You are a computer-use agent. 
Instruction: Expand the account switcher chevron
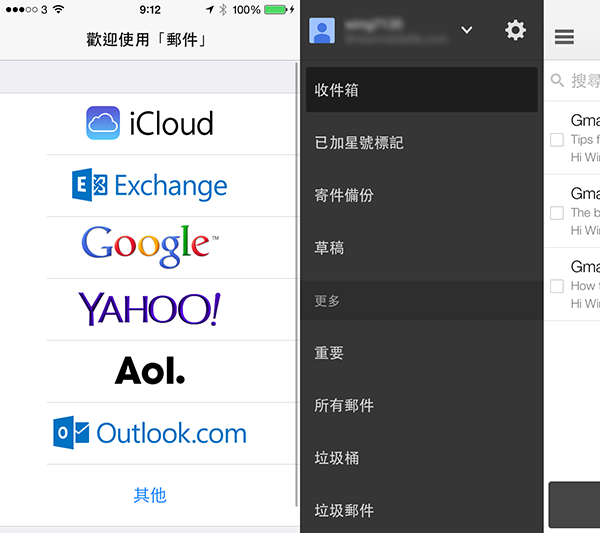point(466,31)
